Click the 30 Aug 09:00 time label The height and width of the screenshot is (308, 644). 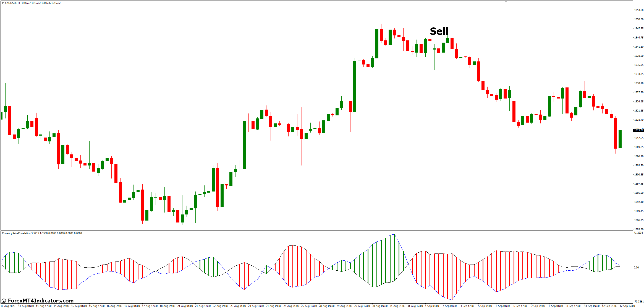[379, 306]
